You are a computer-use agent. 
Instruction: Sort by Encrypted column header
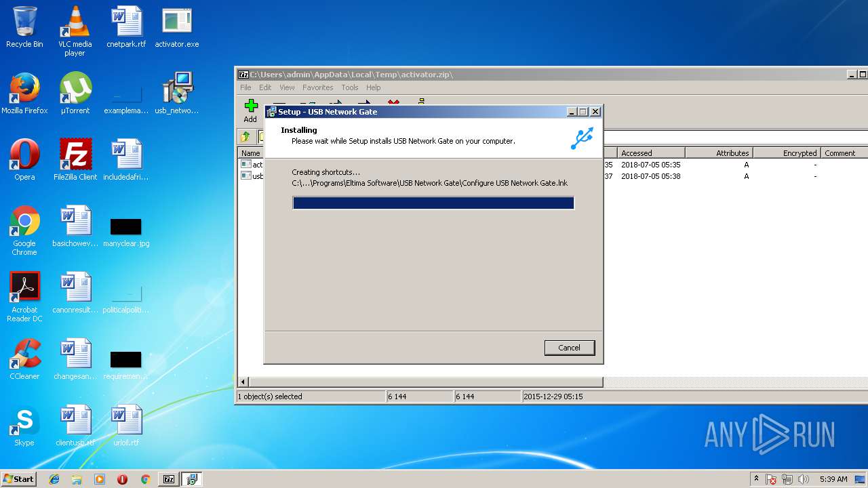(x=787, y=153)
